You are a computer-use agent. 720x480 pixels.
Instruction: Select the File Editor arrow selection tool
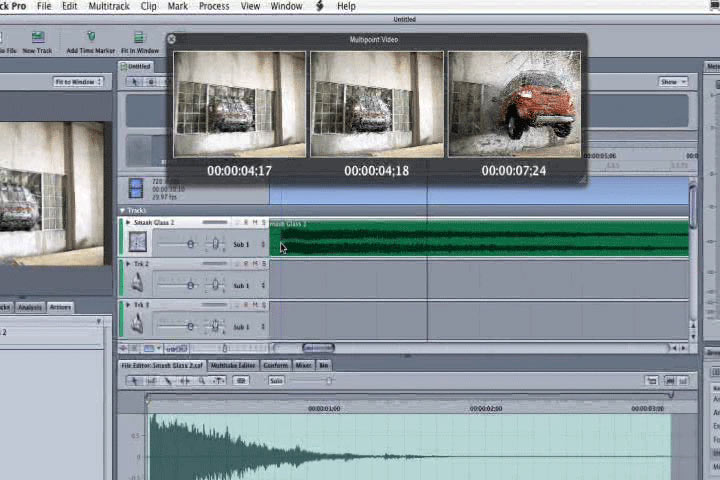[134, 380]
